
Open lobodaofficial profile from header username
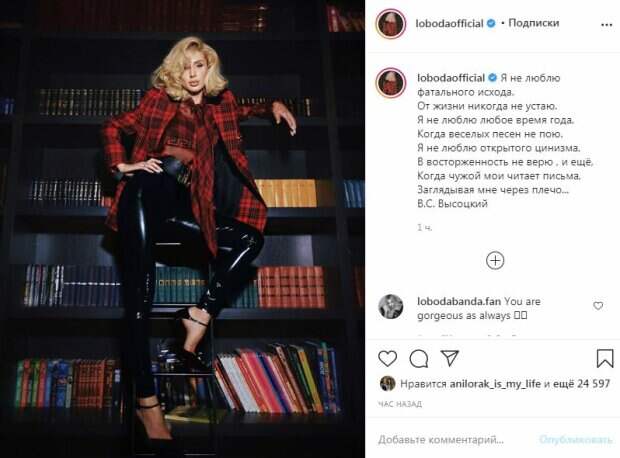tap(450, 23)
